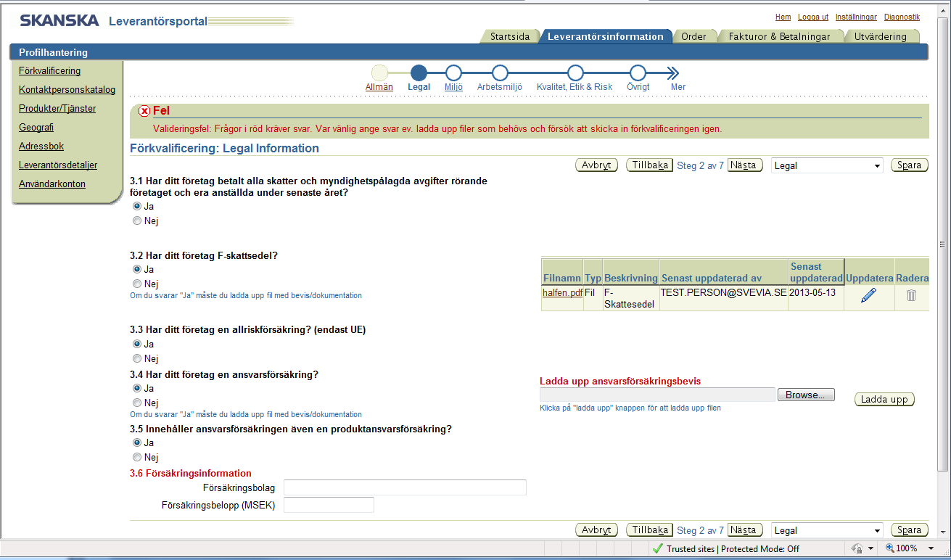Open Adressbok in sidebar
Screen dimensions: 951x560
pyautogui.click(x=41, y=147)
